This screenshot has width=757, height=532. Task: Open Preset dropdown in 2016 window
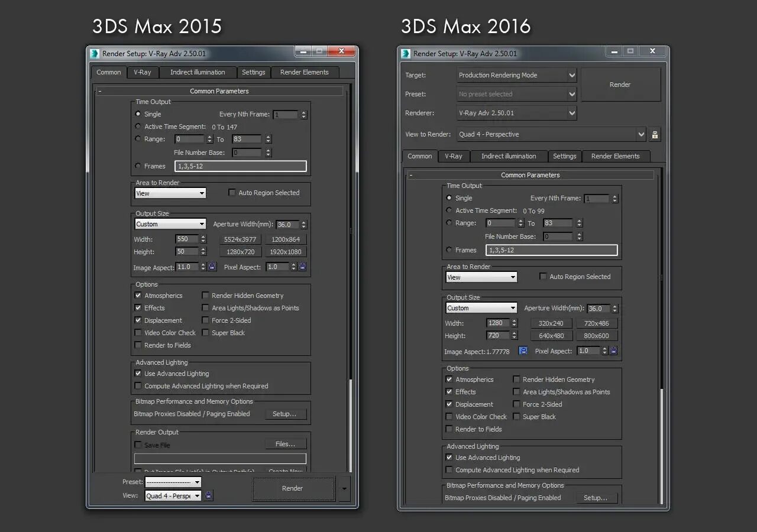click(517, 94)
